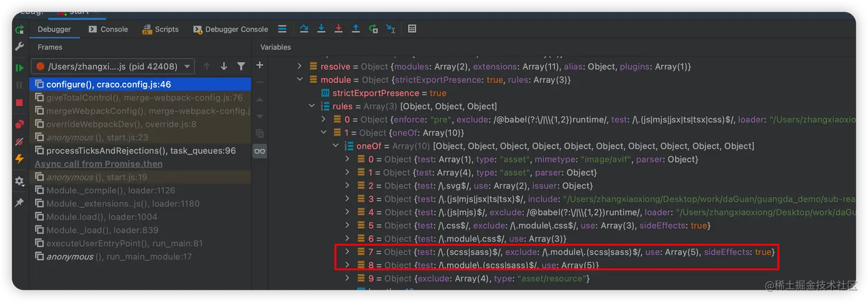
Task: Click the Pause program icon
Action: tap(20, 85)
